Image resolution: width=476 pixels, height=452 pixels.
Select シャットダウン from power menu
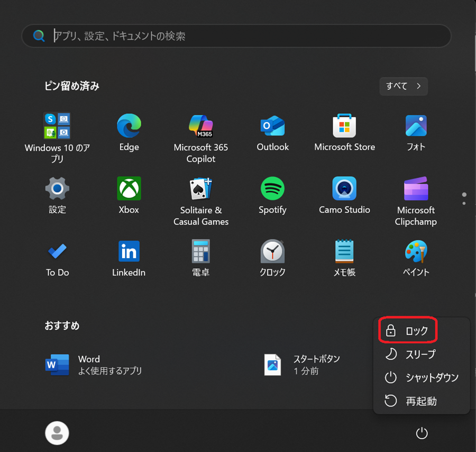point(421,377)
